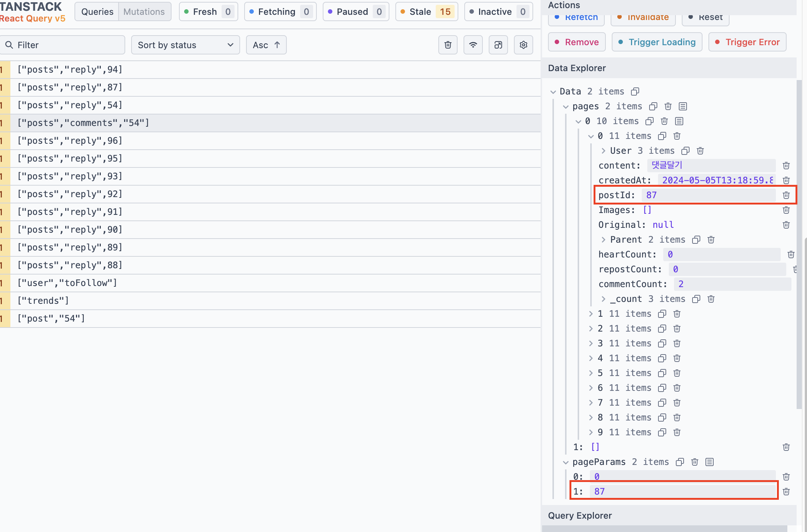807x532 pixels.
Task: Copy Parent 2 items object
Action: point(696,240)
